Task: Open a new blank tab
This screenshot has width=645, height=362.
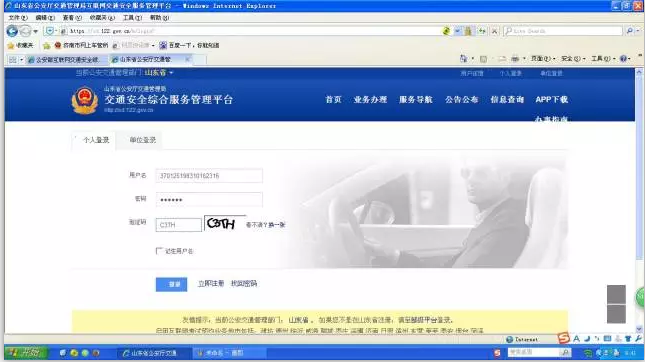Action: click(x=200, y=60)
